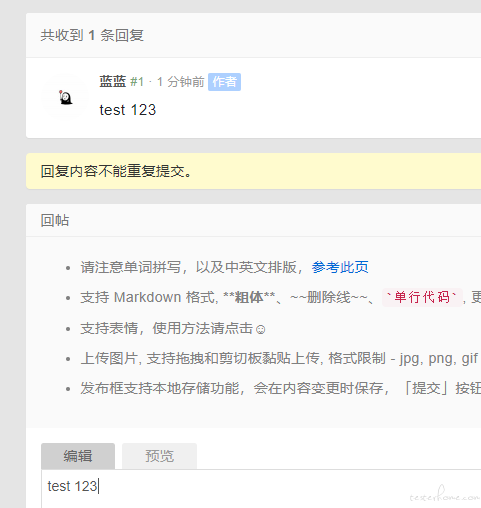This screenshot has height=508, width=481.
Task: Click the 共收到 1 条回复 header
Action: 253,35
